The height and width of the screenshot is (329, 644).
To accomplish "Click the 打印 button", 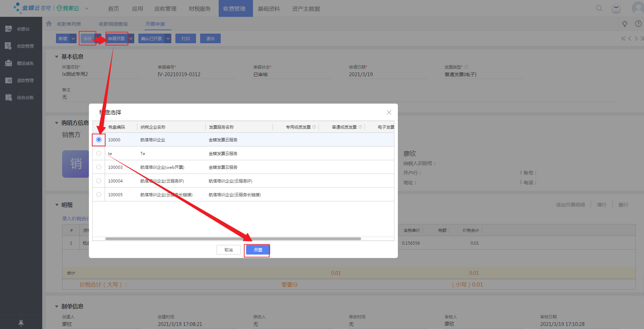I will tap(186, 39).
